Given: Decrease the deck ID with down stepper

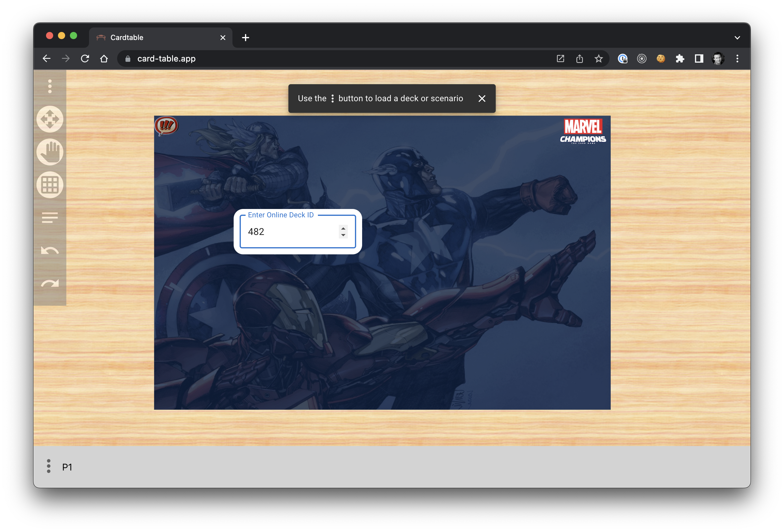Looking at the screenshot, I should point(343,235).
